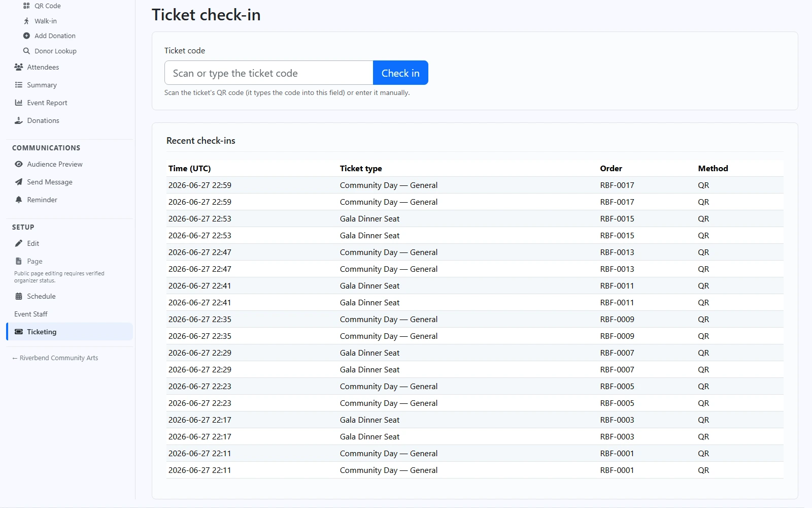Go to Donations in the sidebar
Viewport: 812px width, 508px height.
[x=43, y=120]
